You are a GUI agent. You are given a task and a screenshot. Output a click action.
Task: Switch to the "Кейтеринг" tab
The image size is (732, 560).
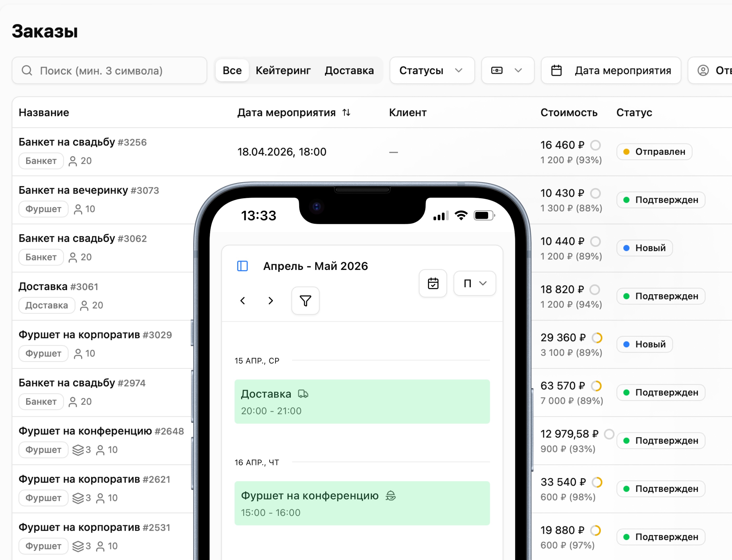pos(283,70)
